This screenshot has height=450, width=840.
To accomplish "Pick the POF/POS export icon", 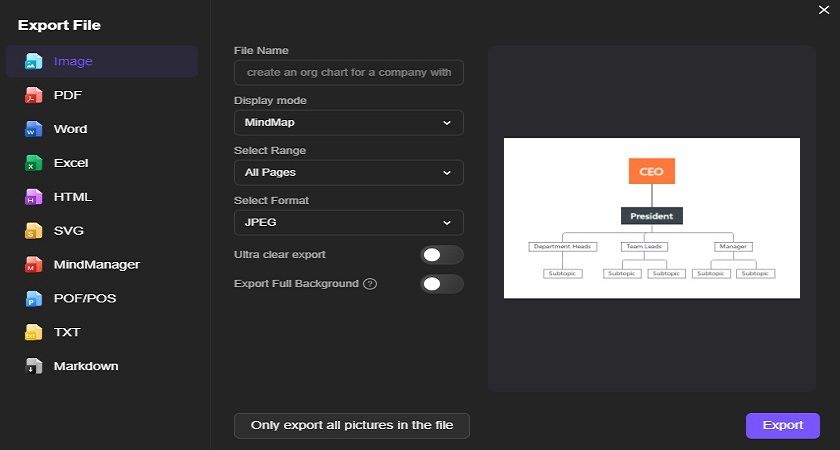I will [x=33, y=298].
